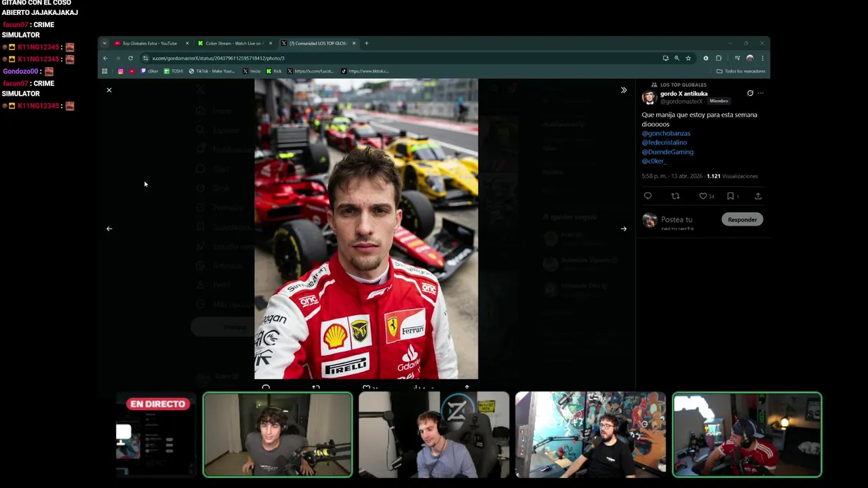Open the Extensions puzzle icon
Screen dimensions: 868x488
(719, 58)
